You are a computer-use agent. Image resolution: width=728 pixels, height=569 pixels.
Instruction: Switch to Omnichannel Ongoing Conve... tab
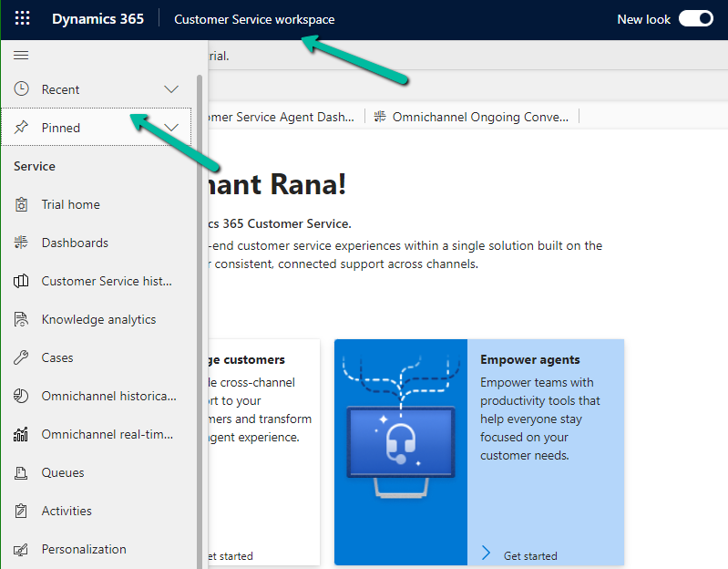472,117
